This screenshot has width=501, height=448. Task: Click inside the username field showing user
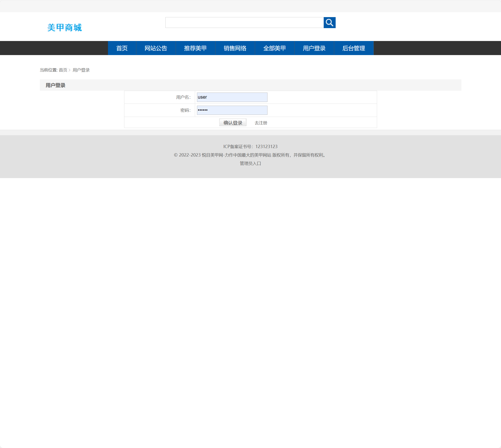point(232,97)
